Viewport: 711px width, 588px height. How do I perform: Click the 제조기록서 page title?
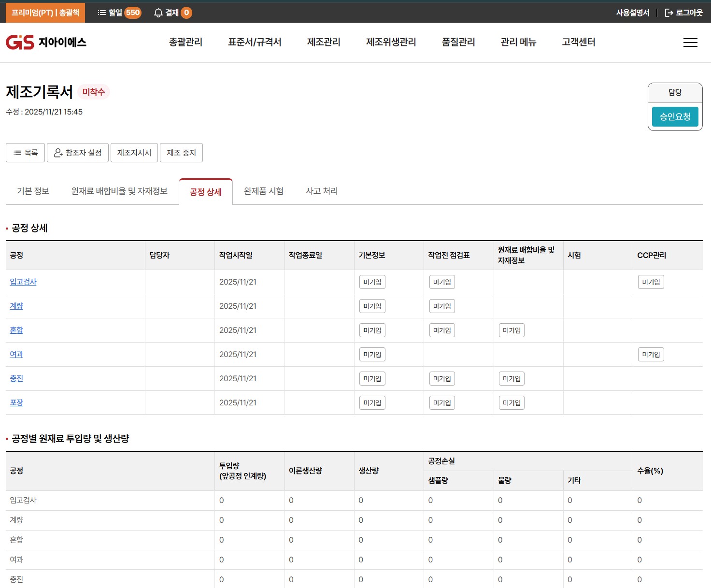coord(39,92)
